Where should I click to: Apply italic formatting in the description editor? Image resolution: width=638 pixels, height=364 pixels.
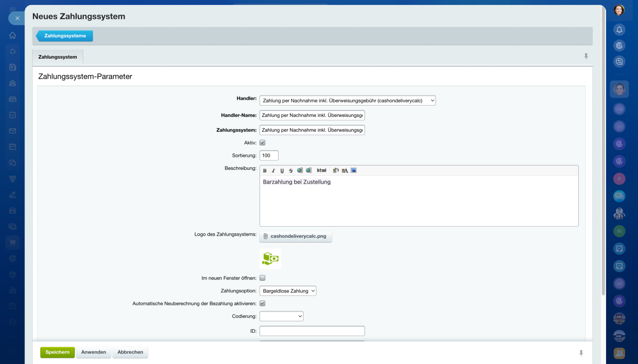point(273,171)
